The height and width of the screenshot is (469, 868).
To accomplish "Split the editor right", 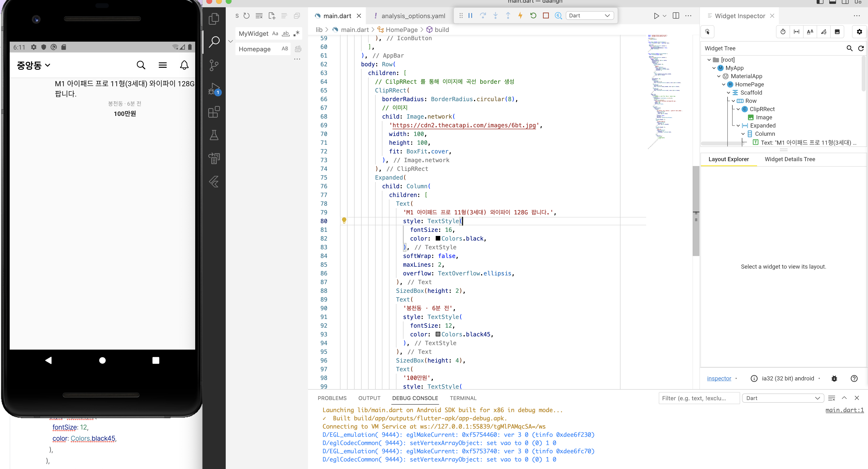I will point(676,16).
